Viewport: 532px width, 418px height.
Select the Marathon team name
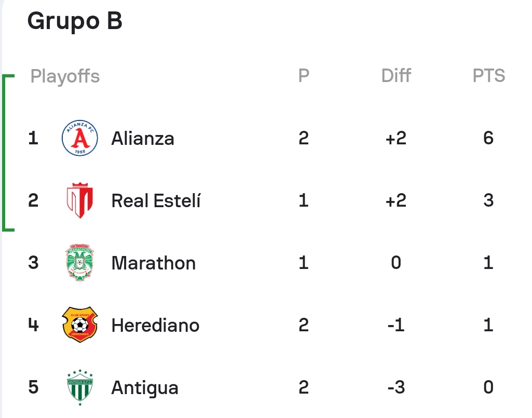click(153, 263)
